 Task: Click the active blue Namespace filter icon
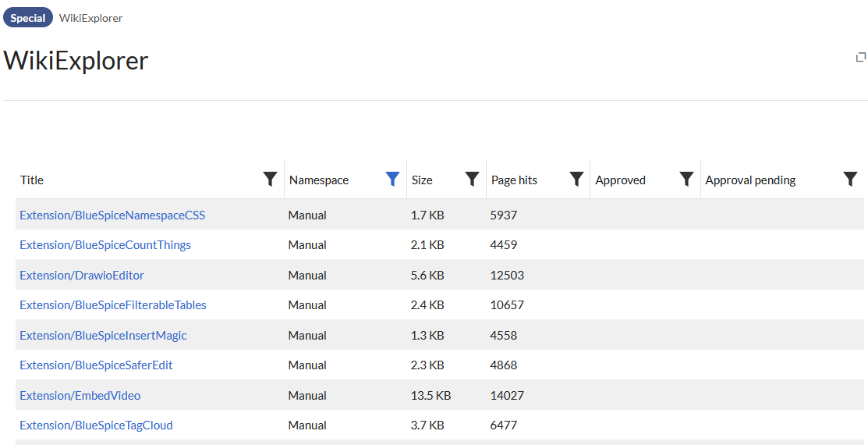click(x=392, y=180)
